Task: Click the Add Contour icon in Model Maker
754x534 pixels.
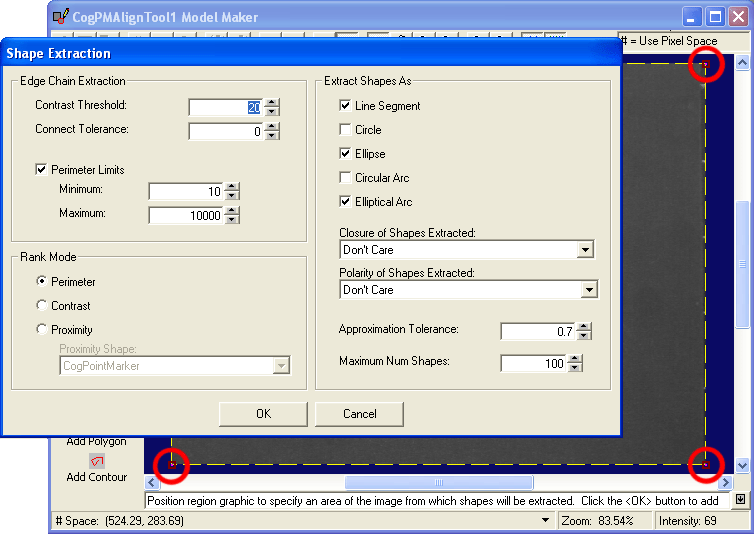Action: (97, 461)
